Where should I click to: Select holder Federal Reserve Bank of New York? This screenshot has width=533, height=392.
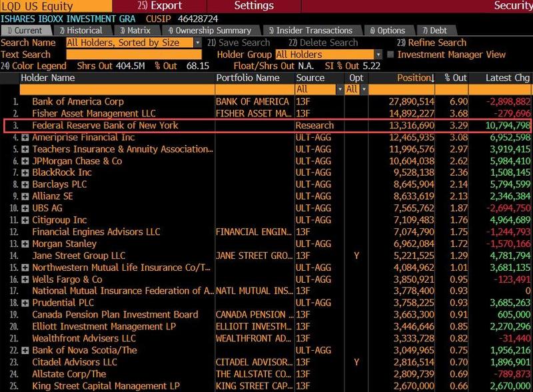click(105, 125)
